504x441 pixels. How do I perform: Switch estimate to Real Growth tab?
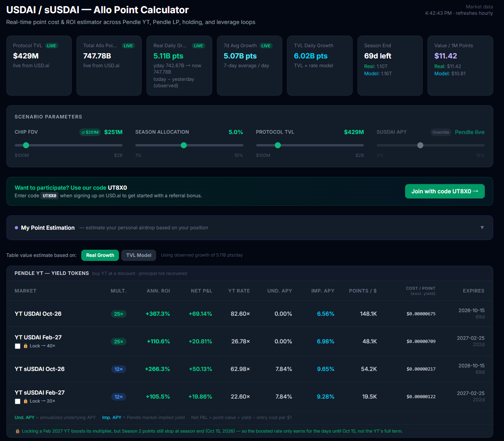tap(100, 255)
